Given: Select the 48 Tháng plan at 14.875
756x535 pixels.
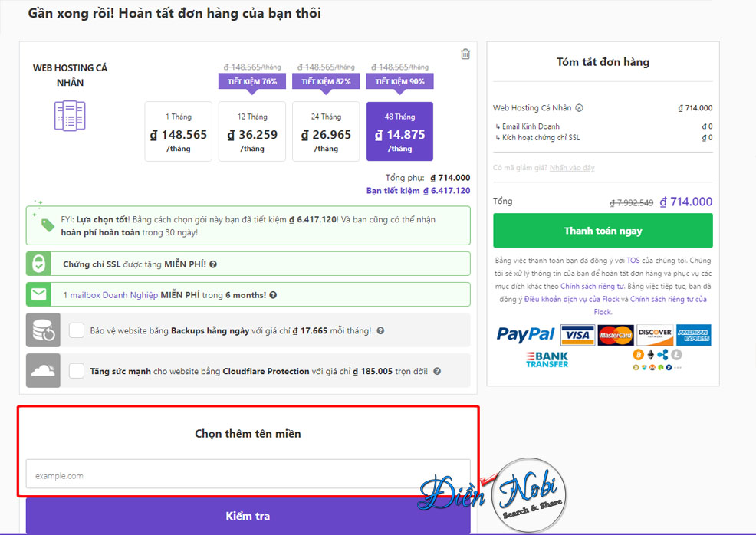Looking at the screenshot, I should point(399,132).
